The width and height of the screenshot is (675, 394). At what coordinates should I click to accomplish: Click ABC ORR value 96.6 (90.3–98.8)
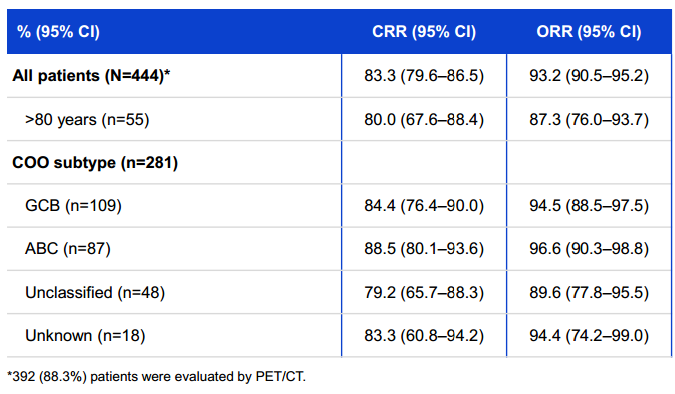coord(589,249)
